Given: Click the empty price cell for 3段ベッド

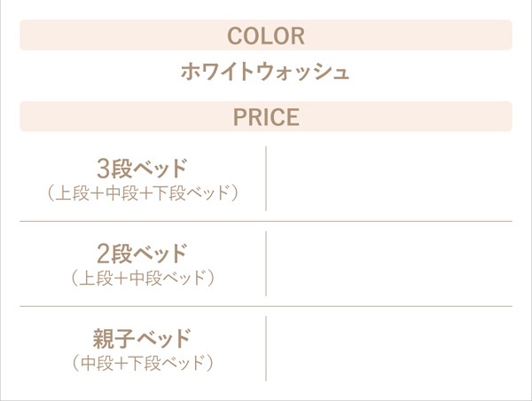Looking at the screenshot, I should click(389, 178).
